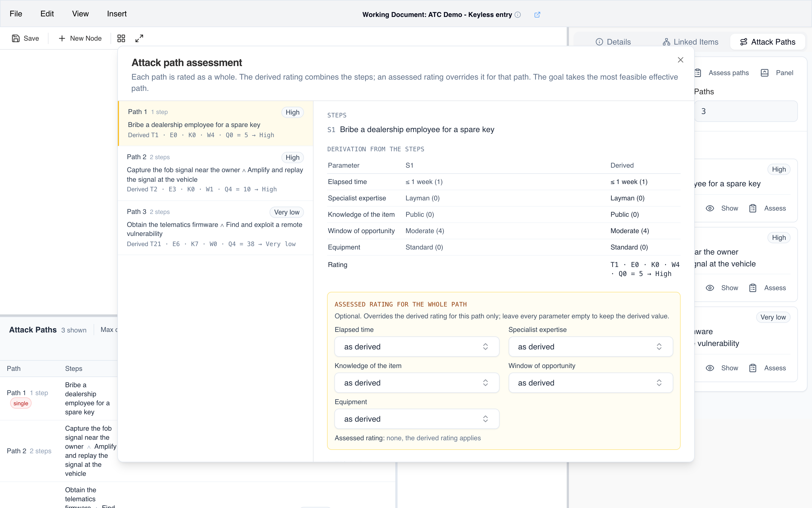
Task: Close the Attack path assessment dialog
Action: point(680,60)
